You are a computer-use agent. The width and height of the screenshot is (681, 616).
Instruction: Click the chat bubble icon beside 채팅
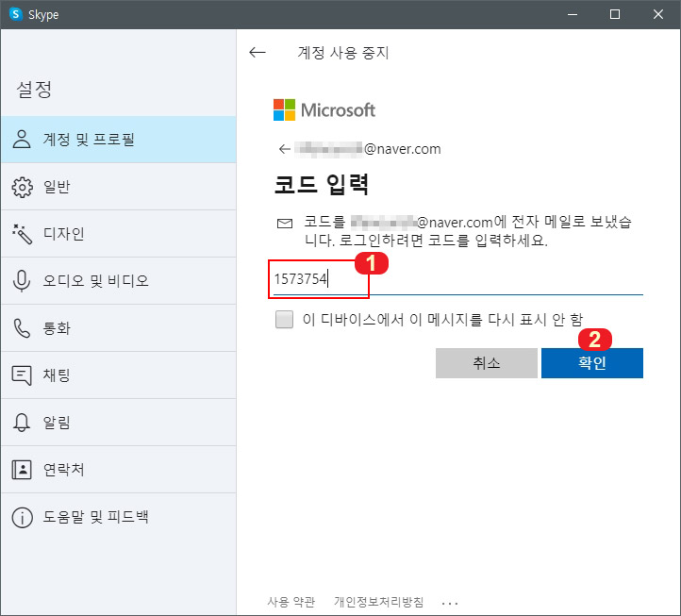point(22,375)
